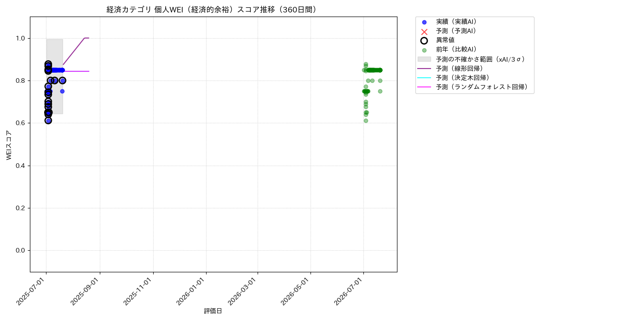Click the gray uncertainty swatch in the legend
Viewport: 644px width, 322px height.
click(x=424, y=59)
